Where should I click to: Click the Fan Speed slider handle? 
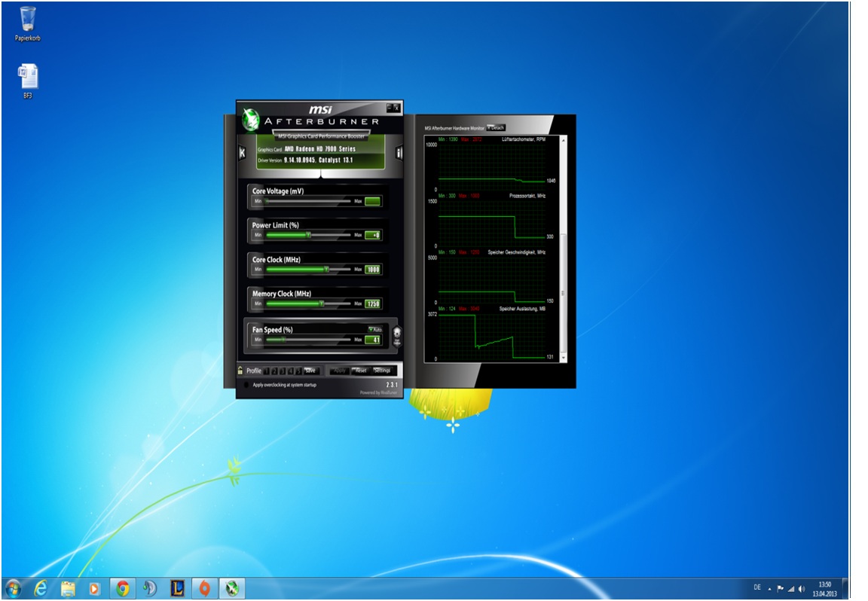click(x=283, y=340)
